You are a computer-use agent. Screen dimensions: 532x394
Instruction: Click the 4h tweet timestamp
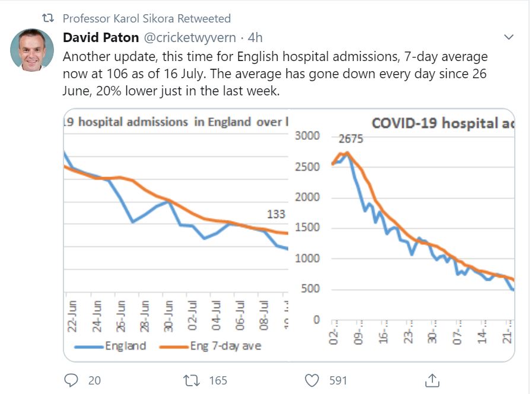point(255,37)
